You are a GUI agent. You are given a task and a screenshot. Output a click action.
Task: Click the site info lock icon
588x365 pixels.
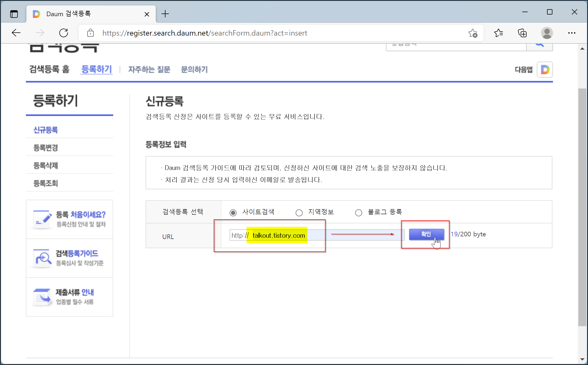[x=91, y=33]
